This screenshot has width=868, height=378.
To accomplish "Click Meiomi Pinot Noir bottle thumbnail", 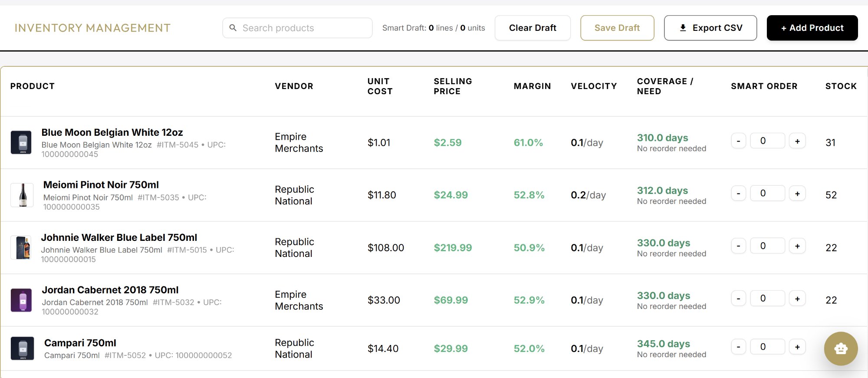I will (x=23, y=195).
